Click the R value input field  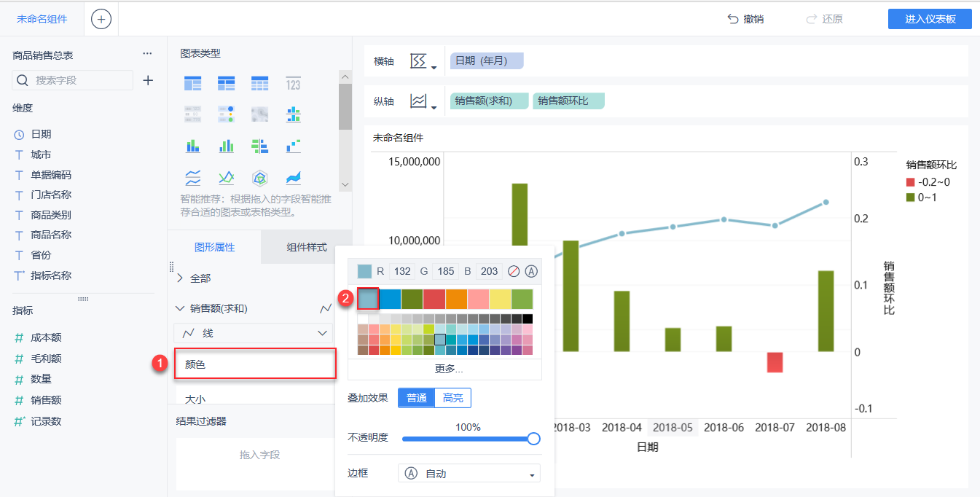401,271
